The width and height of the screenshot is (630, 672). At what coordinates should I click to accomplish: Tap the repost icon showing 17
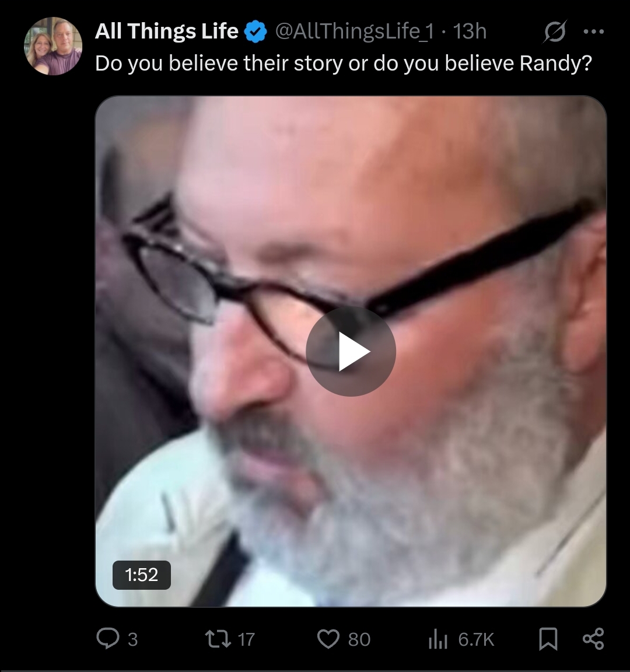(x=218, y=639)
